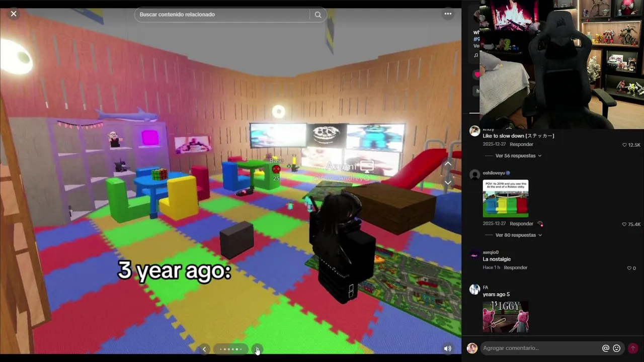Open the three-dot more options menu
The width and height of the screenshot is (644, 362).
coord(448,14)
